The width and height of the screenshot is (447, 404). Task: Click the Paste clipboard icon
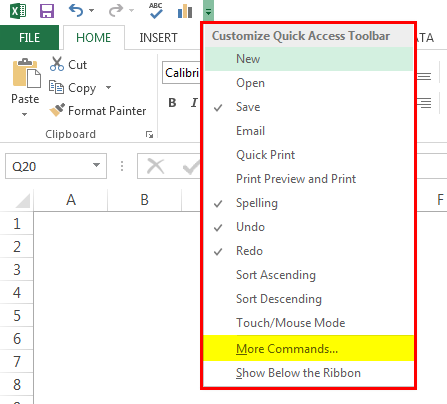click(x=26, y=73)
